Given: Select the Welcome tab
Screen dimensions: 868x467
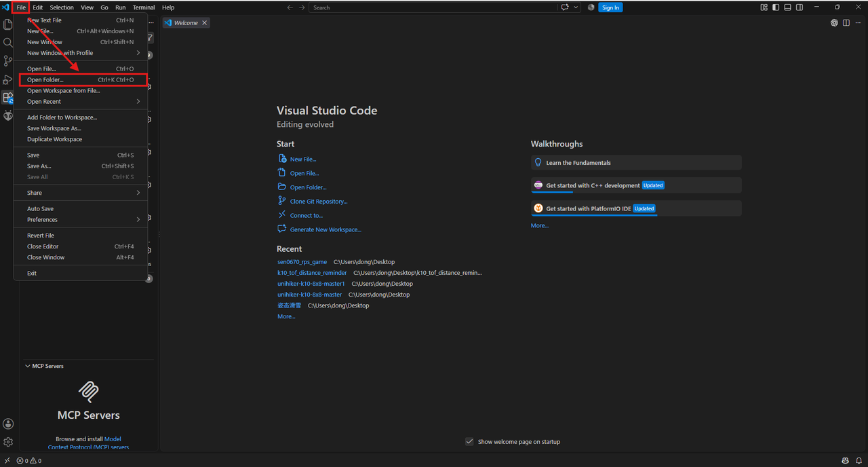Looking at the screenshot, I should (x=186, y=23).
